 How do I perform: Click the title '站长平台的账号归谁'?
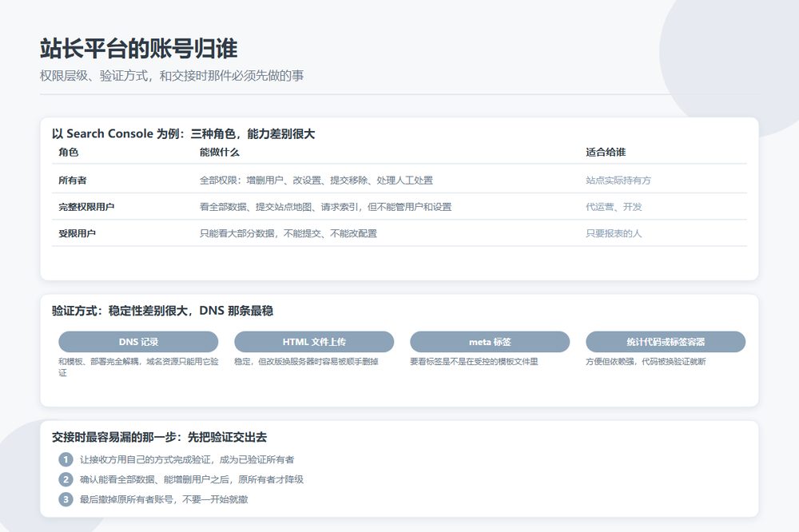click(138, 49)
